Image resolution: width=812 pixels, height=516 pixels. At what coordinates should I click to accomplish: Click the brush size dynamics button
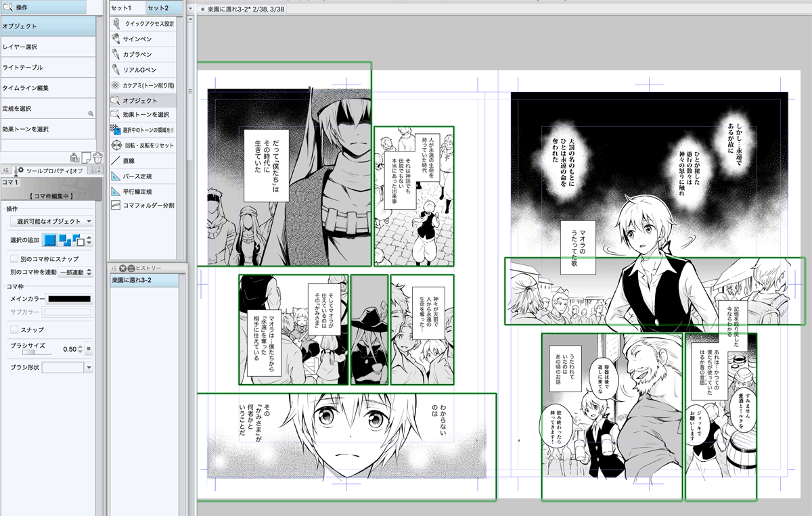coord(89,349)
